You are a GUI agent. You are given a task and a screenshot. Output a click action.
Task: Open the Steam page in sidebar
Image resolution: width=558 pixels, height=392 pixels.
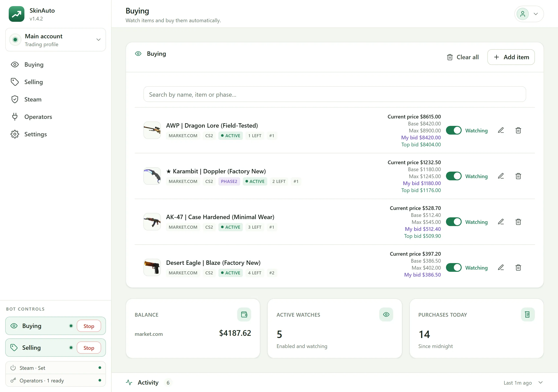coord(56,99)
